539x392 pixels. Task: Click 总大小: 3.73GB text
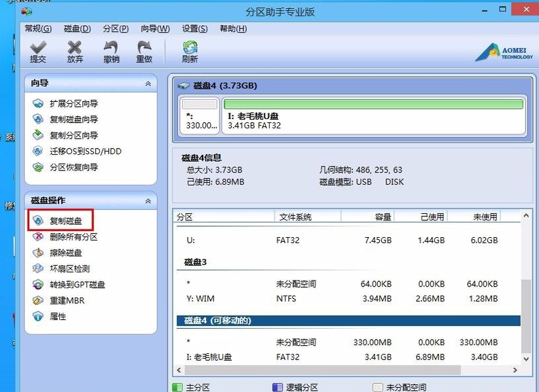(215, 170)
